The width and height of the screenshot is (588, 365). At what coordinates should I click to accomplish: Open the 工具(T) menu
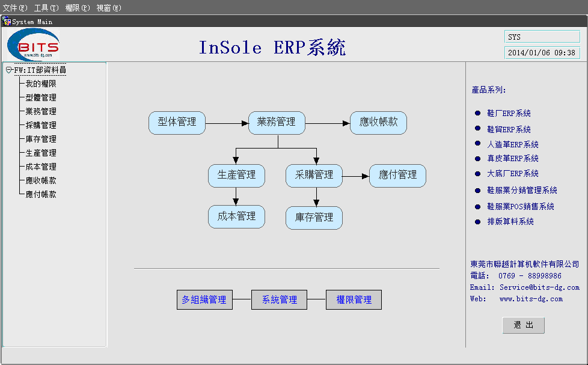pos(46,7)
